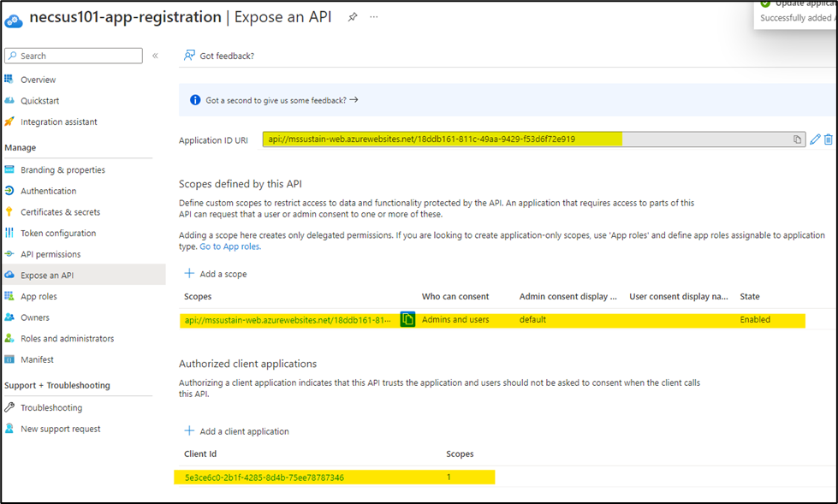838x504 pixels.
Task: Create a New support request
Action: pyautogui.click(x=61, y=430)
